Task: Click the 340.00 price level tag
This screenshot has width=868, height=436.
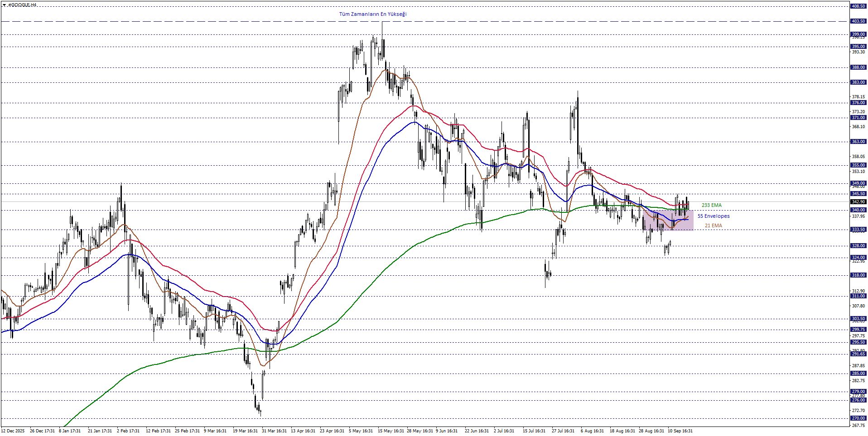Action: click(858, 210)
